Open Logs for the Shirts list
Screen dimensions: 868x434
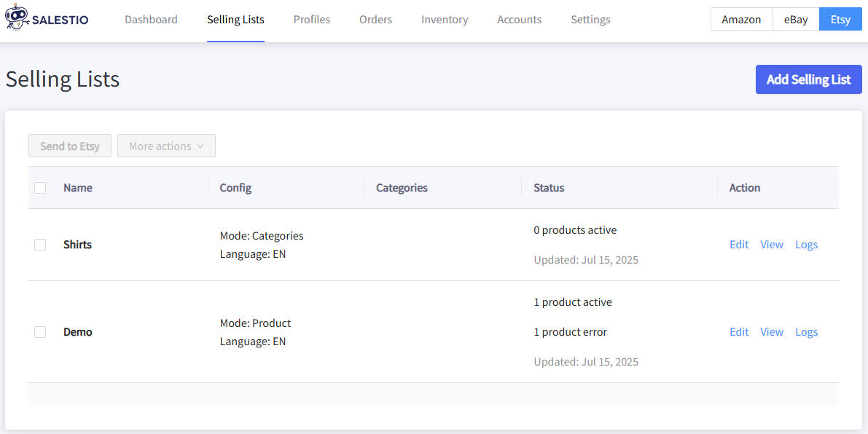[x=807, y=245]
